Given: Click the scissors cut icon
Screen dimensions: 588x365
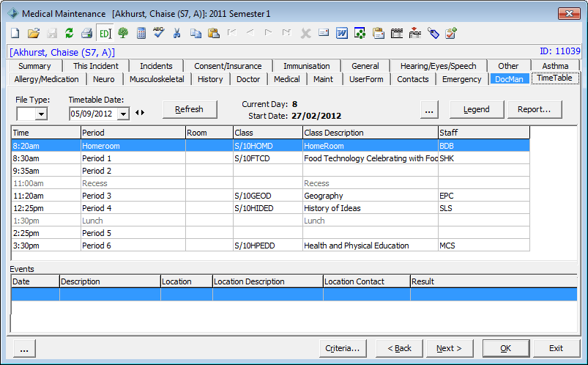Looking at the screenshot, I should point(176,33).
